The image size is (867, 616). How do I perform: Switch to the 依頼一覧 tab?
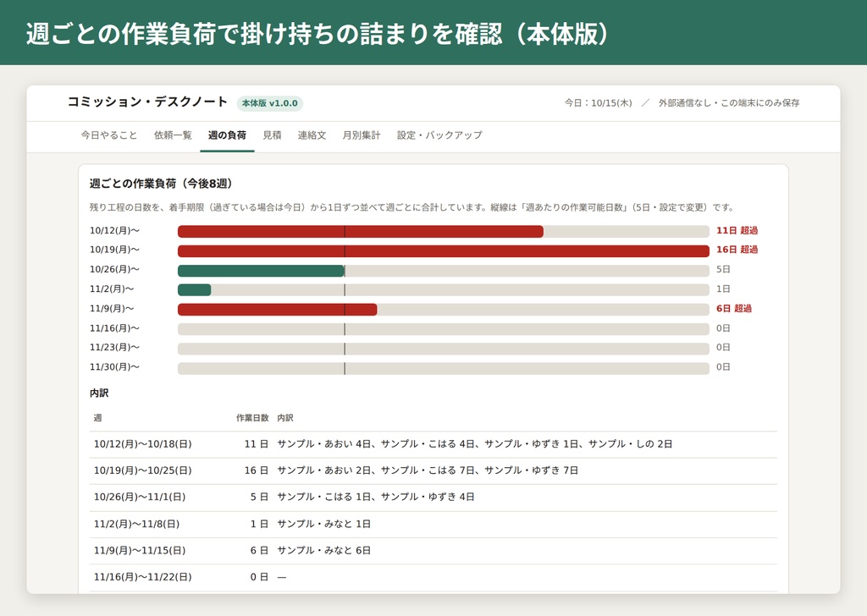(173, 135)
